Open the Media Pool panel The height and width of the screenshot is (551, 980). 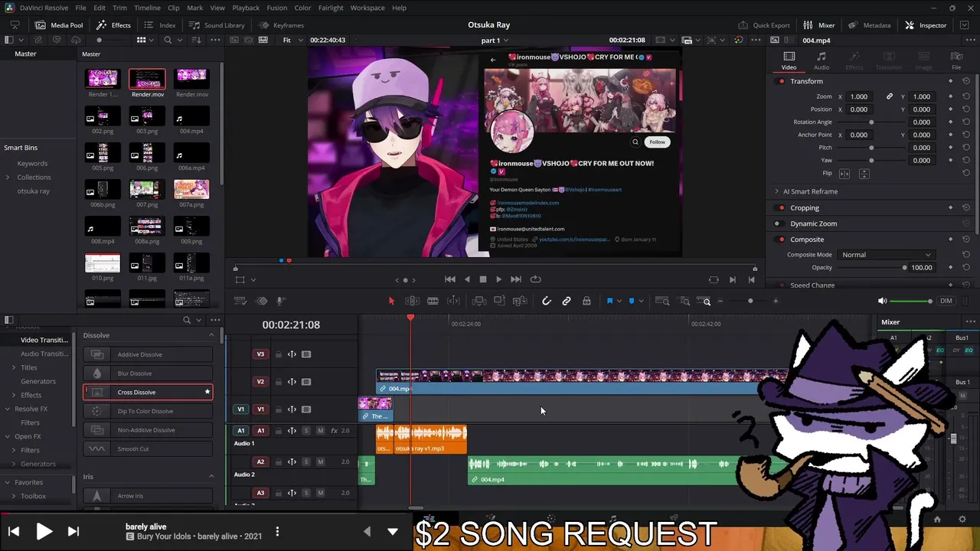[x=59, y=25]
